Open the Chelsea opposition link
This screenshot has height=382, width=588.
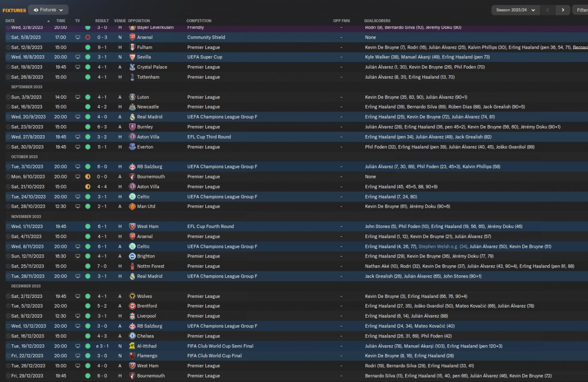click(145, 336)
